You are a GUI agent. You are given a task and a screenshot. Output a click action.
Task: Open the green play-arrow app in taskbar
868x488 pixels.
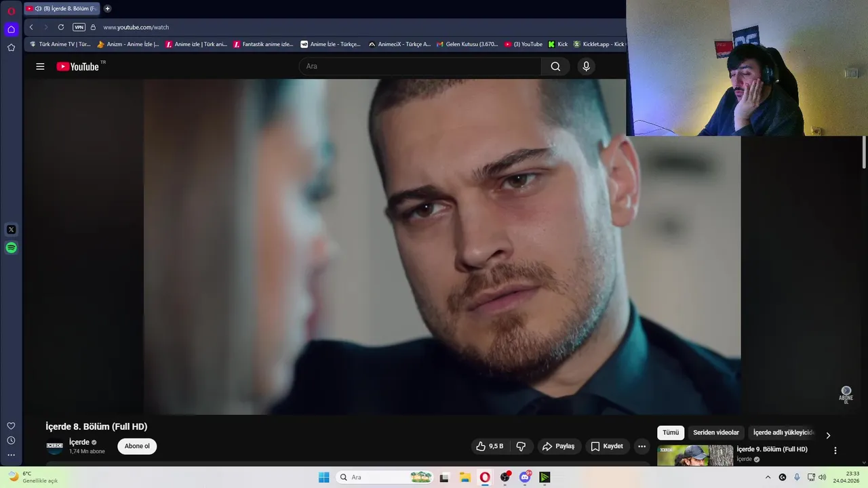545,477
